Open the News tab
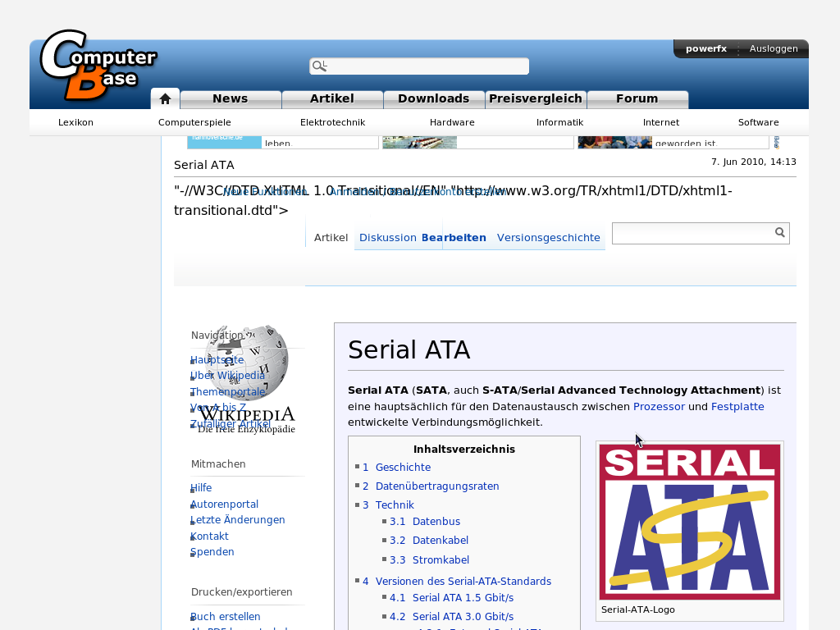Viewport: 840px width, 630px height. (231, 99)
